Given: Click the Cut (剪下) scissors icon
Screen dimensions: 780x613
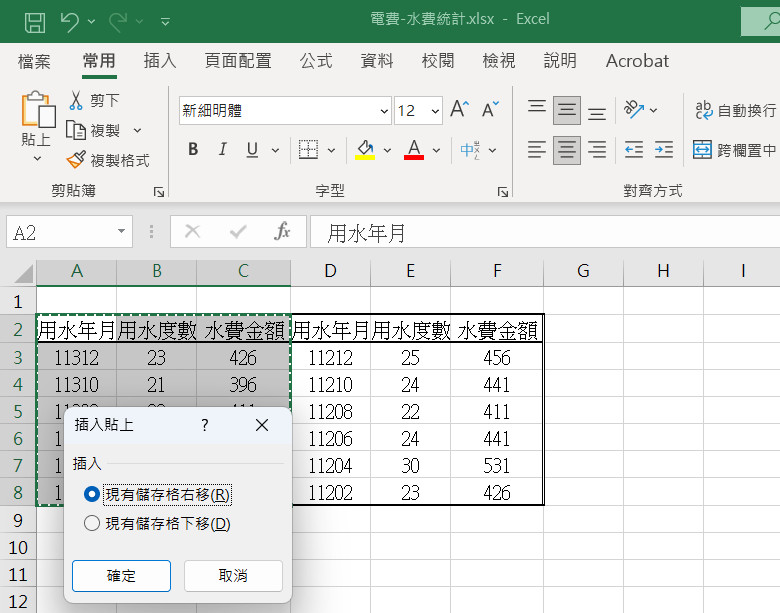Looking at the screenshot, I should coord(76,100).
